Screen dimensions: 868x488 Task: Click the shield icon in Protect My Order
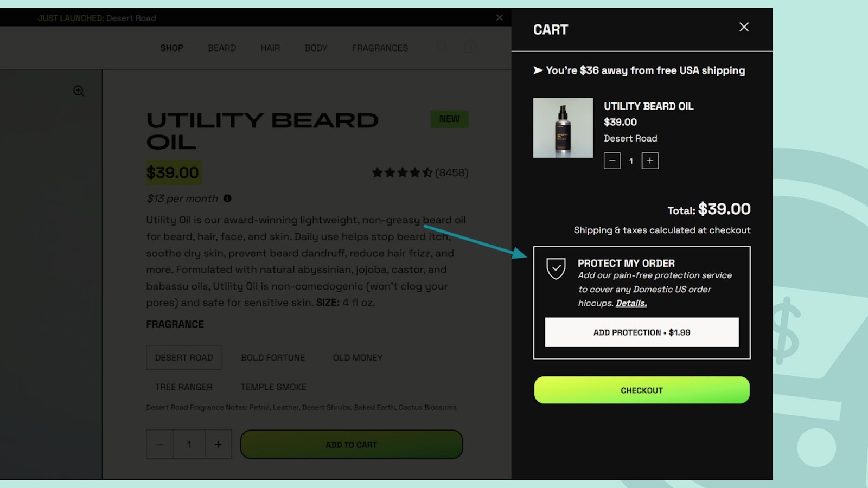(x=556, y=268)
